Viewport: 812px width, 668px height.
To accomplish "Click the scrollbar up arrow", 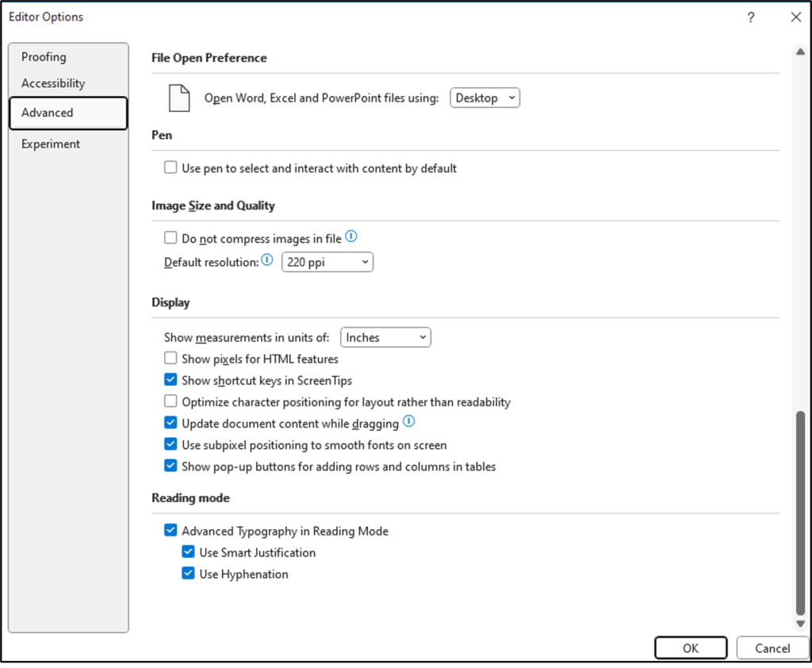I will (x=799, y=52).
